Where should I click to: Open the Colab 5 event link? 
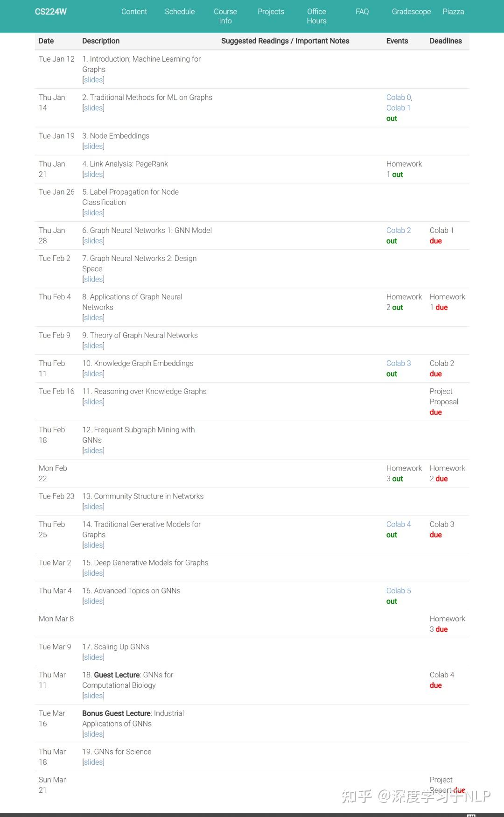pyautogui.click(x=399, y=591)
